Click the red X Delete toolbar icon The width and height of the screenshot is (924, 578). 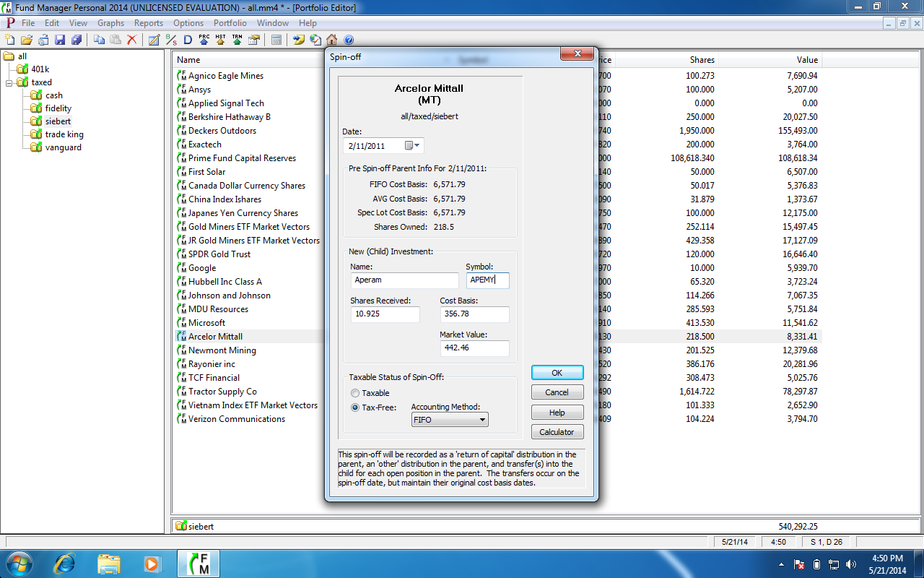pyautogui.click(x=132, y=40)
